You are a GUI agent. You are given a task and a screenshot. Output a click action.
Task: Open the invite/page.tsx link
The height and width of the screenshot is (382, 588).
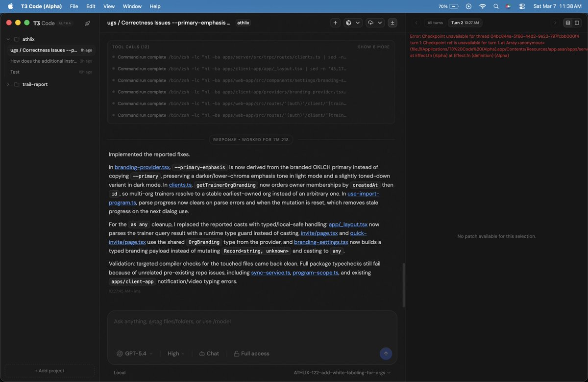pyautogui.click(x=319, y=233)
